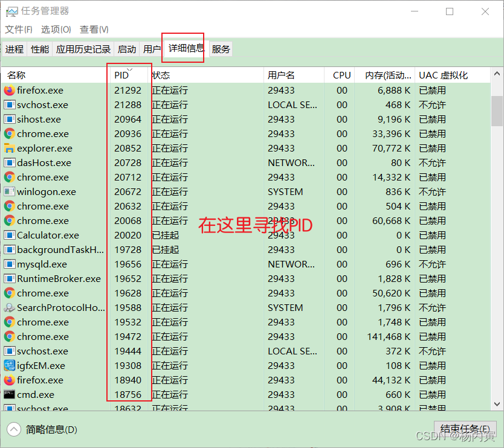Click the svchost.exe icon for PID 19444
The image size is (504, 448).
[9, 351]
